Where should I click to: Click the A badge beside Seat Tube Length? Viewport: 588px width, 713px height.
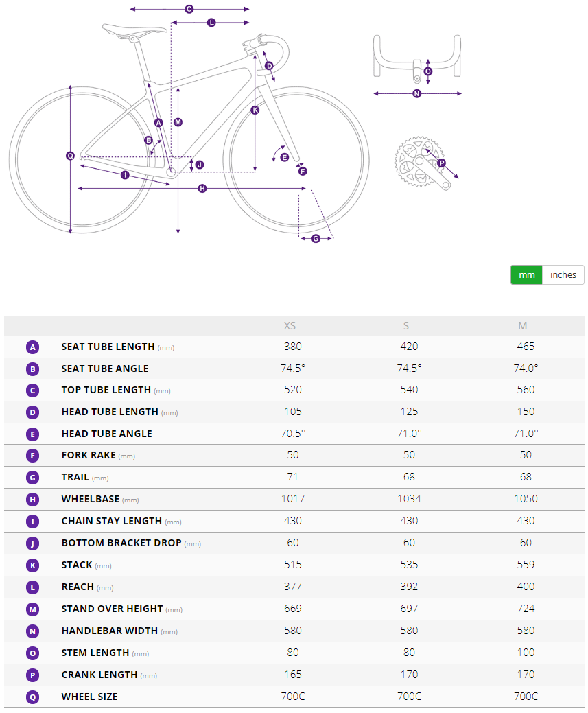pyautogui.click(x=33, y=347)
